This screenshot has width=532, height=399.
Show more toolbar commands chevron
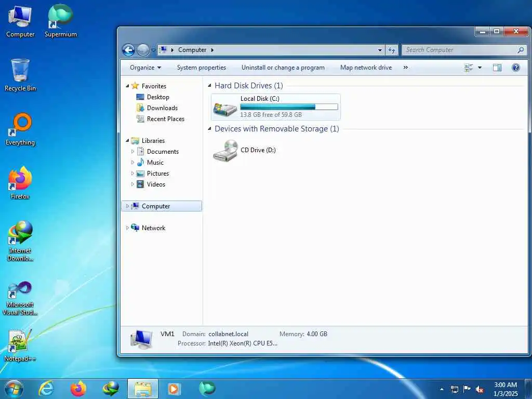point(405,68)
